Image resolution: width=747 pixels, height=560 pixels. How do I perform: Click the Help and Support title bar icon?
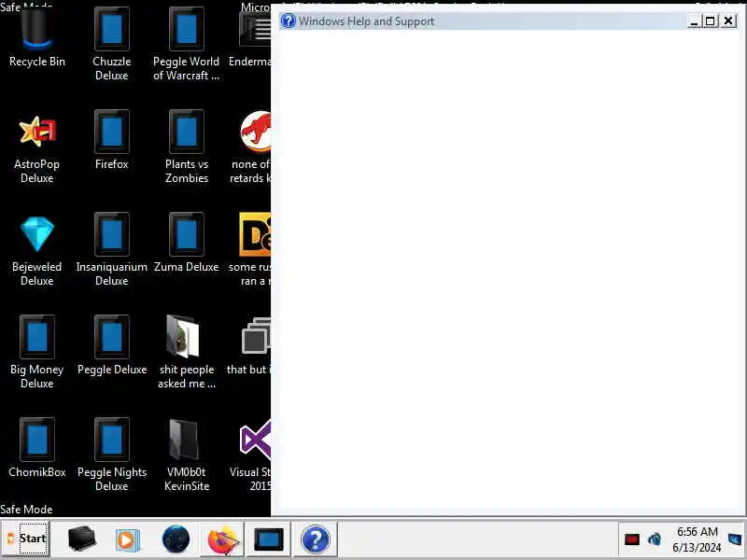[288, 21]
